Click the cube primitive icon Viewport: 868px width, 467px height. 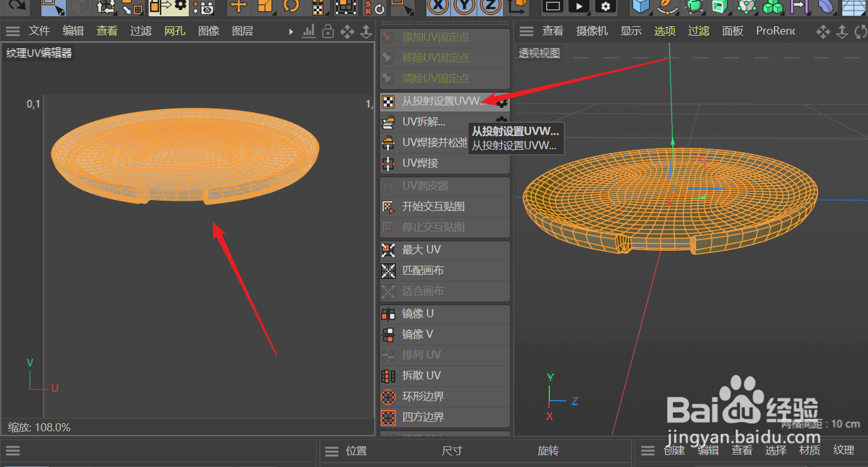point(640,7)
